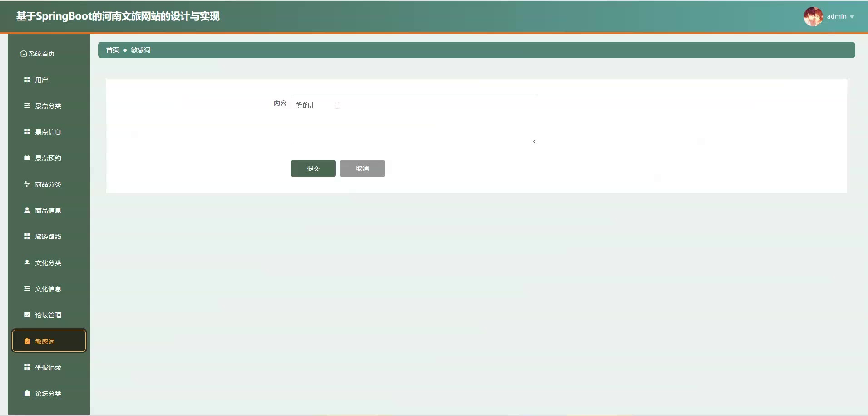This screenshot has width=868, height=416.
Task: Click the 取消 cancel button
Action: [x=362, y=168]
